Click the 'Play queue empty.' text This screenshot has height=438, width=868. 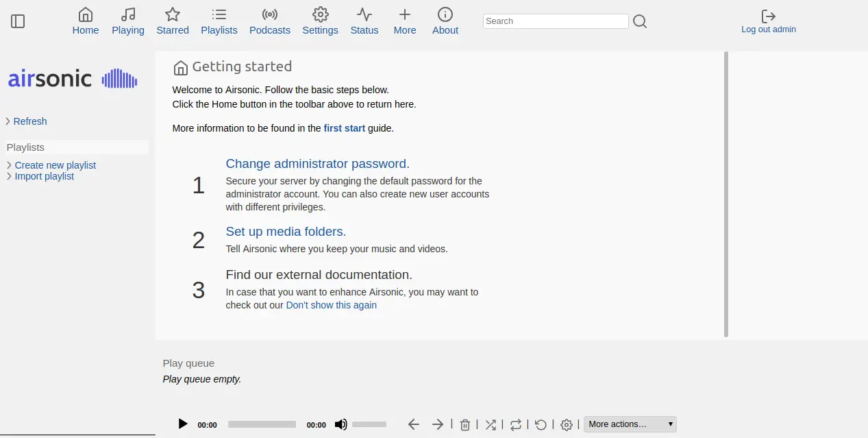(202, 379)
